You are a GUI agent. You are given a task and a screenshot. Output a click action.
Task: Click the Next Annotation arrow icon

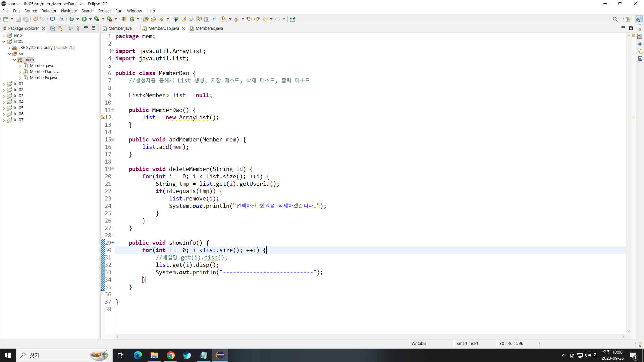(224, 19)
